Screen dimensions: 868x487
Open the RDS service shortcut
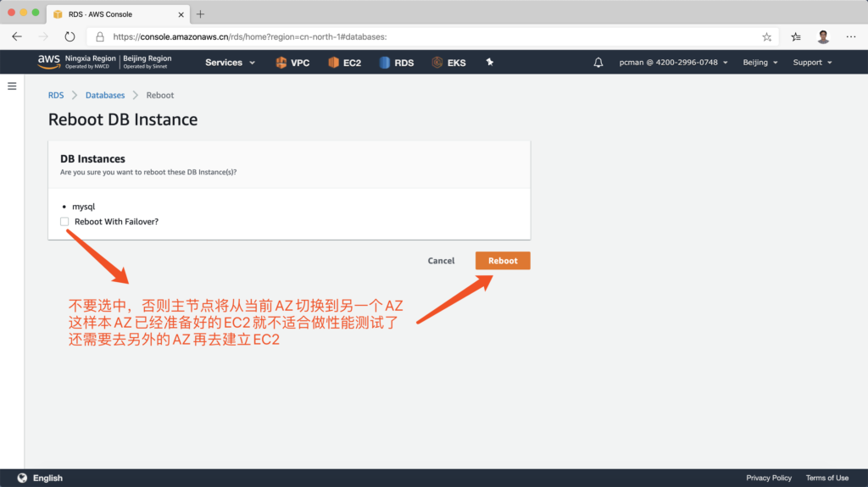396,63
